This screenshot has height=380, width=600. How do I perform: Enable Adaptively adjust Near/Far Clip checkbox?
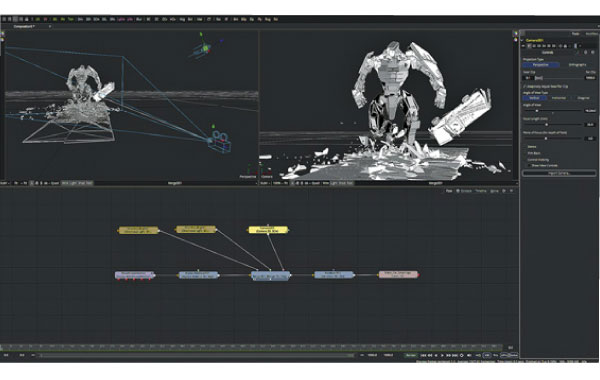tap(525, 86)
